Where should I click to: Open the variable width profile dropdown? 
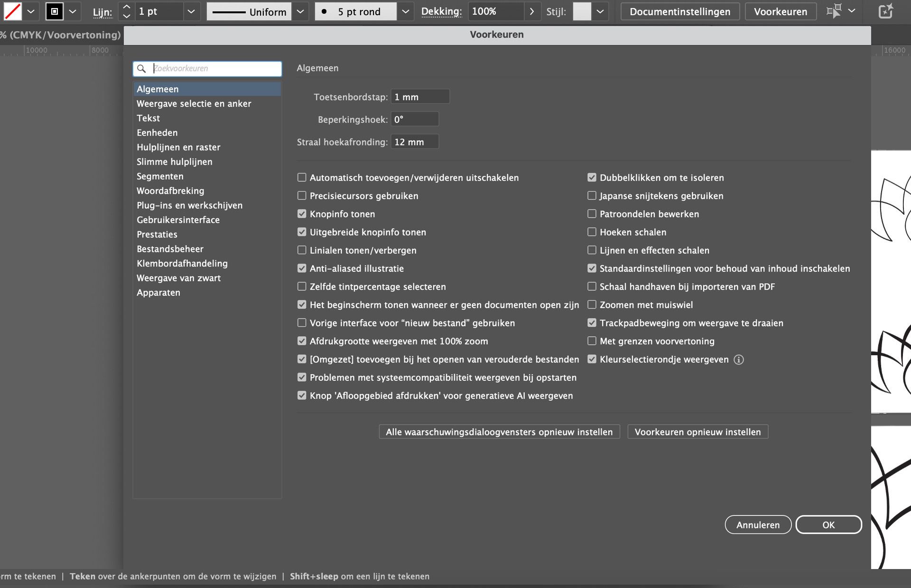(x=300, y=11)
